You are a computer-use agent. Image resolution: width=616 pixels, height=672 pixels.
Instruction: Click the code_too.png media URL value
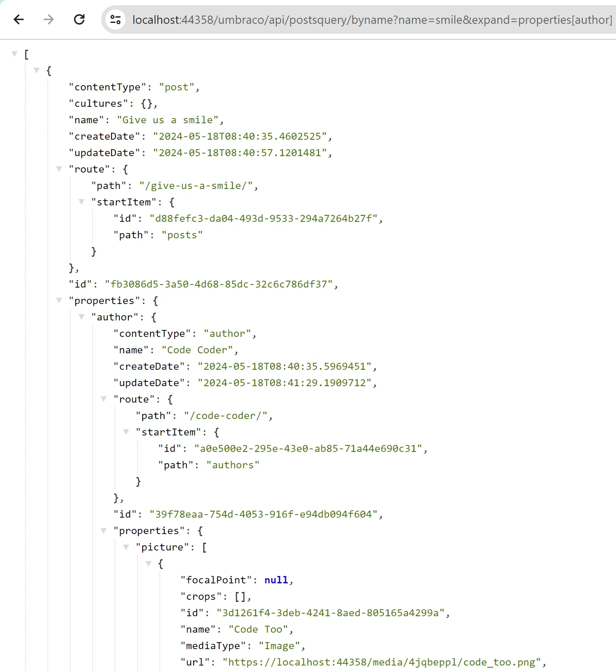pos(382,662)
